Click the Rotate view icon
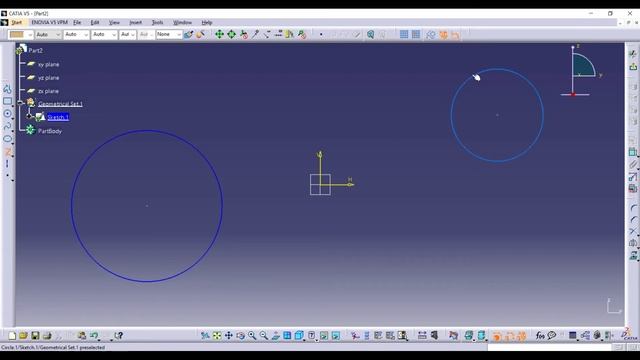The height and width of the screenshot is (360, 640). pyautogui.click(x=240, y=336)
